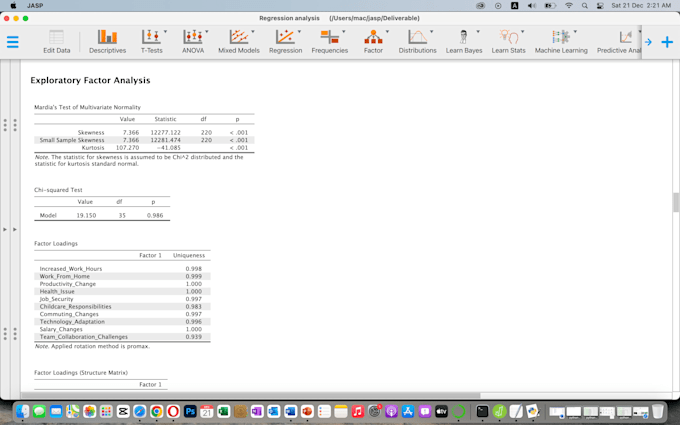
Task: Open the Regression module
Action: (x=285, y=42)
